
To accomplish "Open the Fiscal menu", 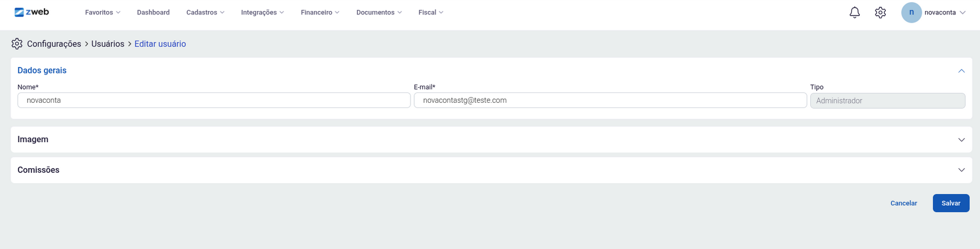I will click(431, 12).
